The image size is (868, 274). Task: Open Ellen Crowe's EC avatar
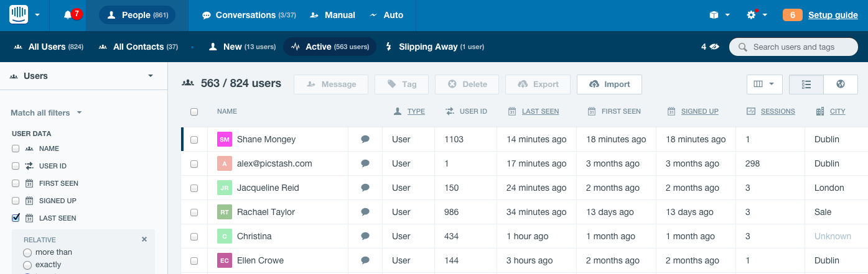tap(225, 260)
